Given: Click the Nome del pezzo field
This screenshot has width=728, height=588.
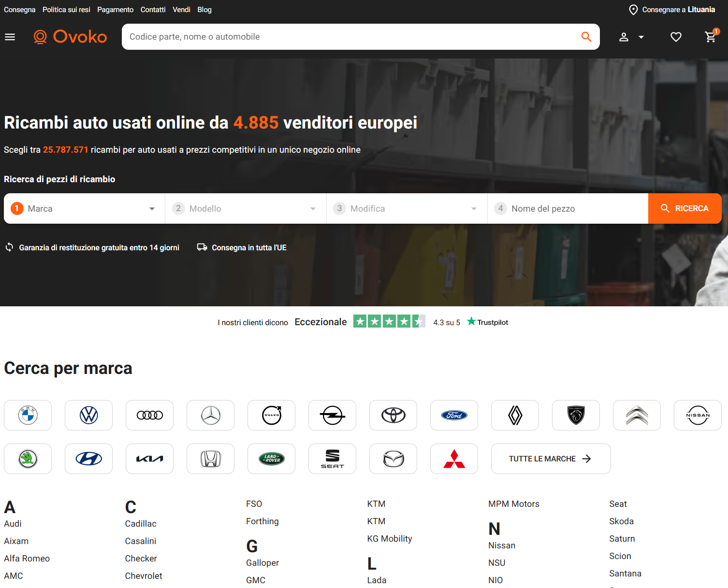Looking at the screenshot, I should 568,209.
